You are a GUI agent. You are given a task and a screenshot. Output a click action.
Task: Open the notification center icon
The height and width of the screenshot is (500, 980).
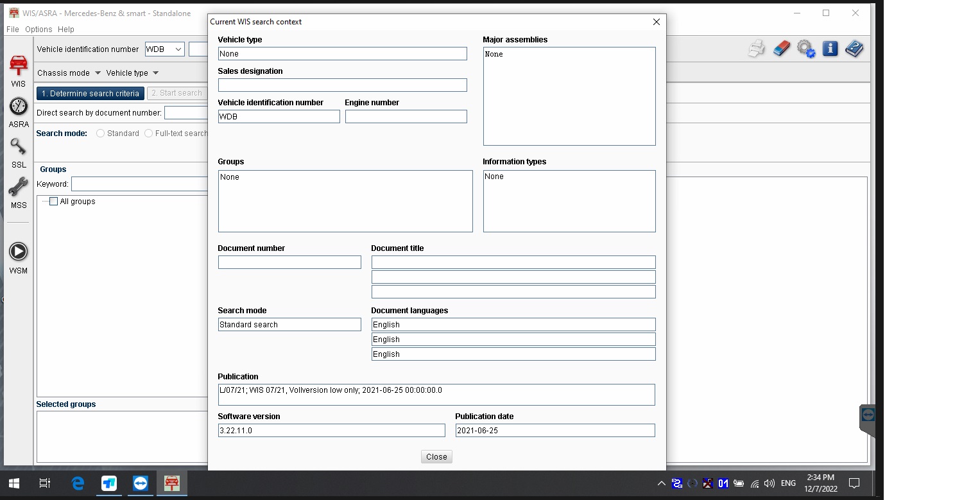(854, 483)
